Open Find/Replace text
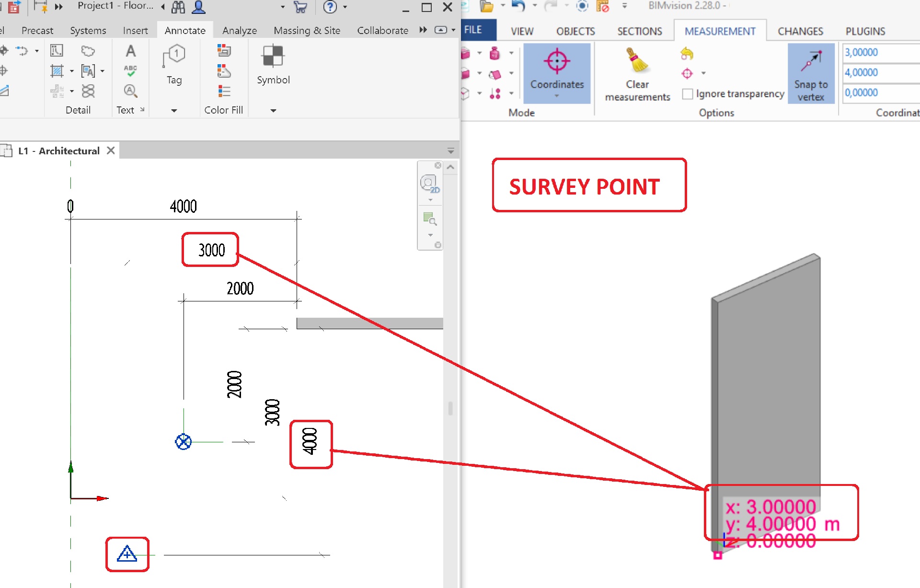 click(130, 91)
